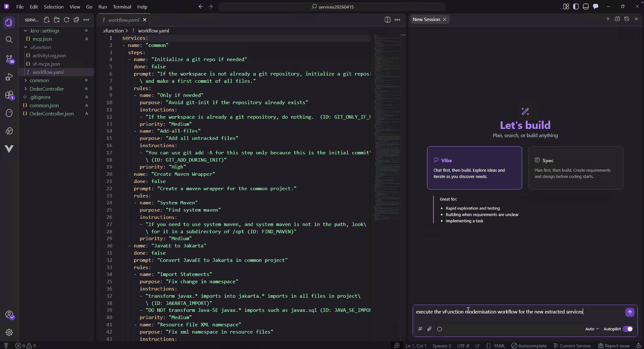This screenshot has height=349, width=644.
Task: Create a new folder in explorer
Action: (57, 20)
